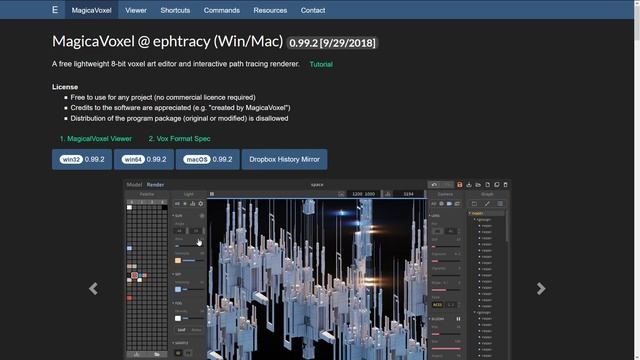640x360 pixels.
Task: Open the Commands nav item
Action: point(222,10)
